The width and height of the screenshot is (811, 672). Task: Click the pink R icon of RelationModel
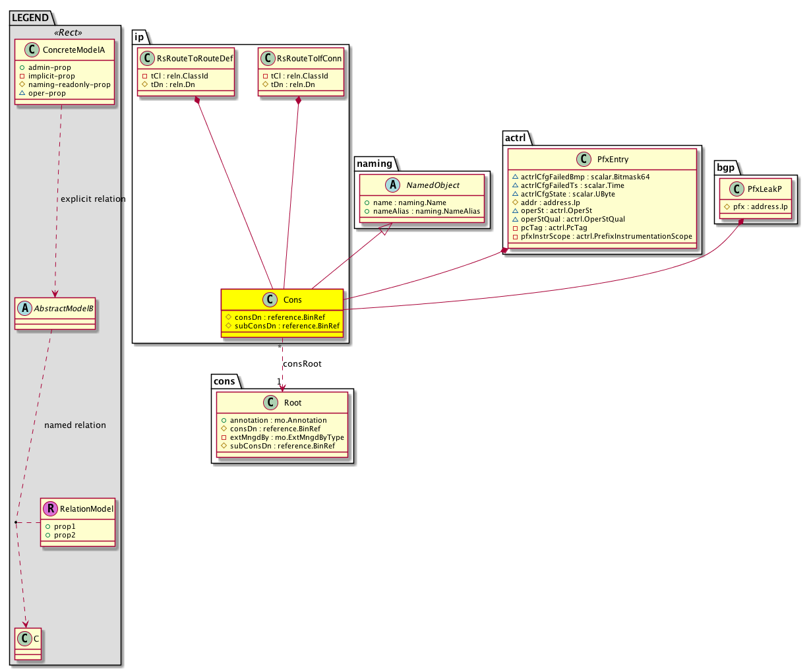pyautogui.click(x=50, y=508)
